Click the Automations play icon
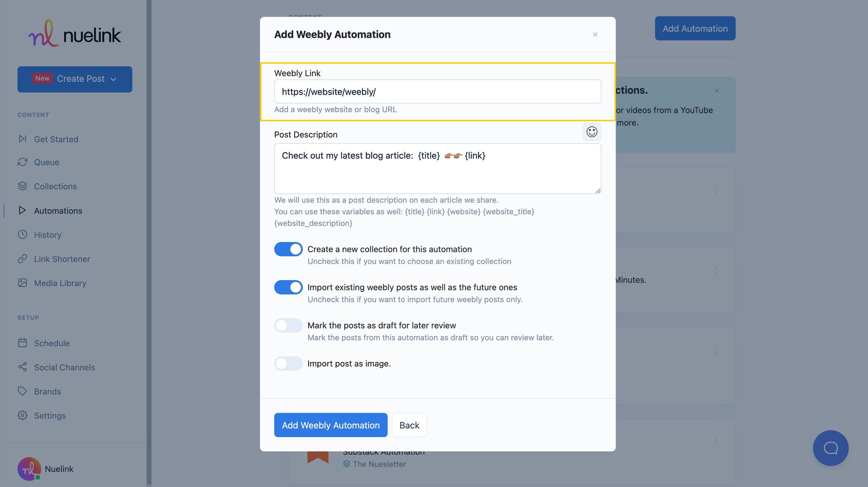The image size is (868, 487). (x=22, y=211)
